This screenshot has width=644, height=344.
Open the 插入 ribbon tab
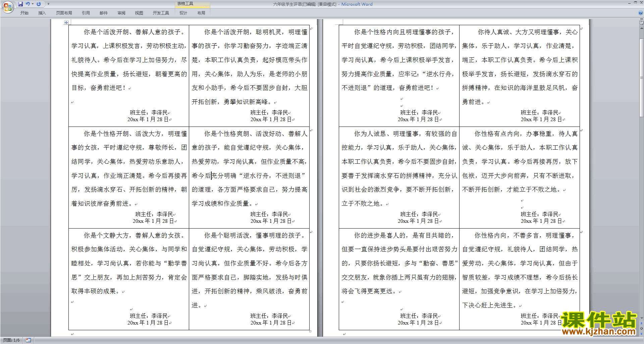(x=42, y=13)
